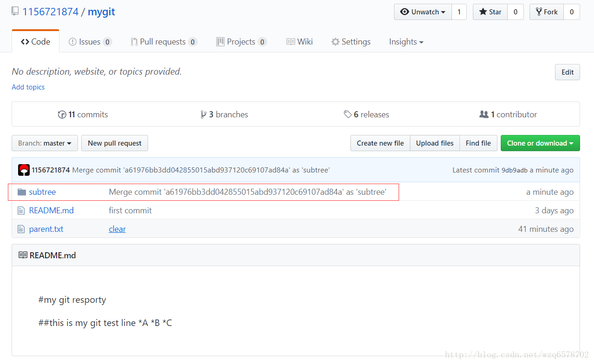The image size is (594, 364).
Task: Click the parent.txt file icon
Action: tap(21, 229)
